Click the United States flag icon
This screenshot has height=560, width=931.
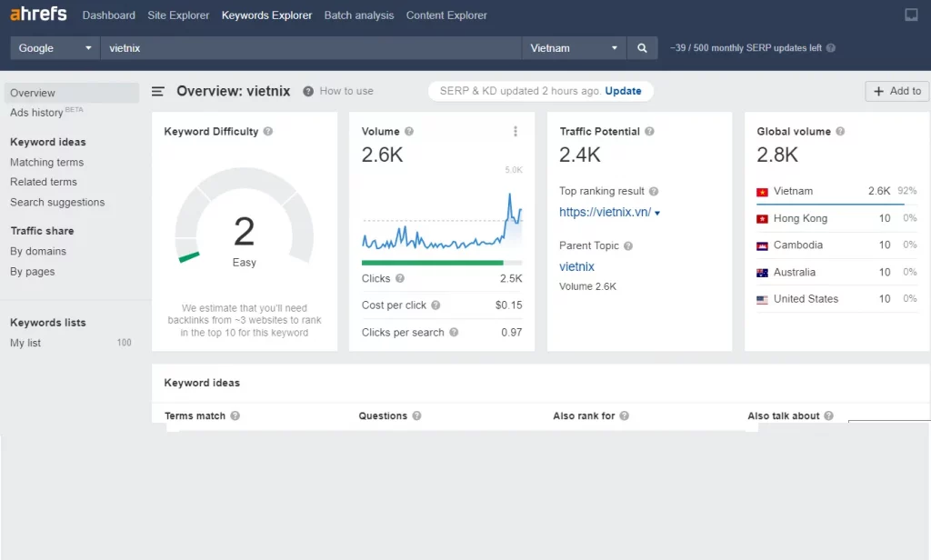(x=762, y=300)
